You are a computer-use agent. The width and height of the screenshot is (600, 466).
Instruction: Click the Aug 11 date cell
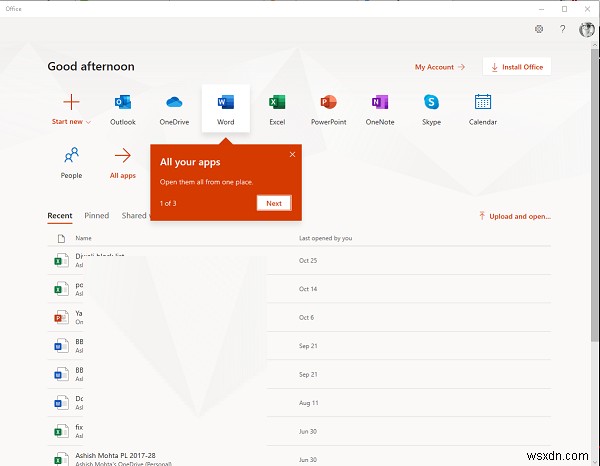pos(308,403)
